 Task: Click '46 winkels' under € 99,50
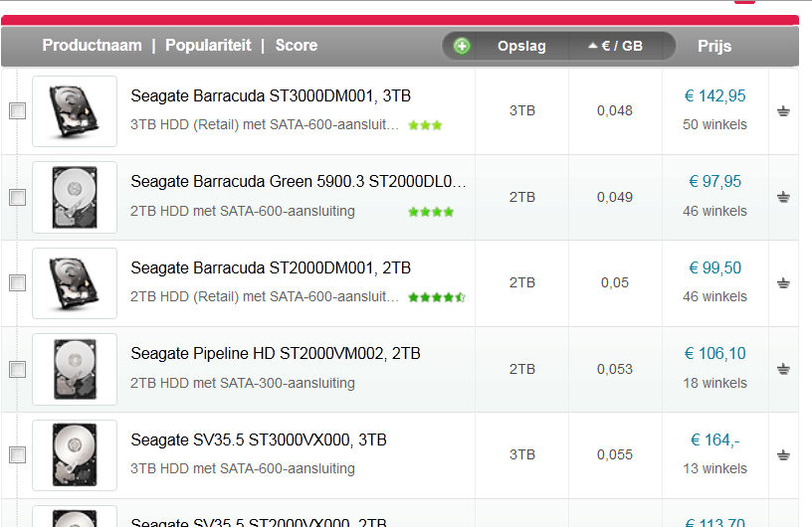point(714,296)
